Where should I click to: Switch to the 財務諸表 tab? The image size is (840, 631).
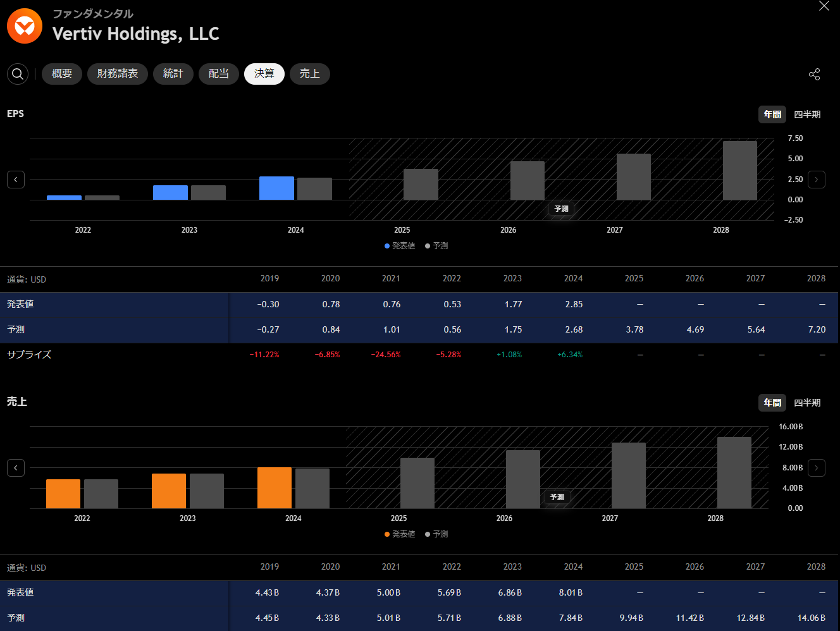tap(118, 74)
